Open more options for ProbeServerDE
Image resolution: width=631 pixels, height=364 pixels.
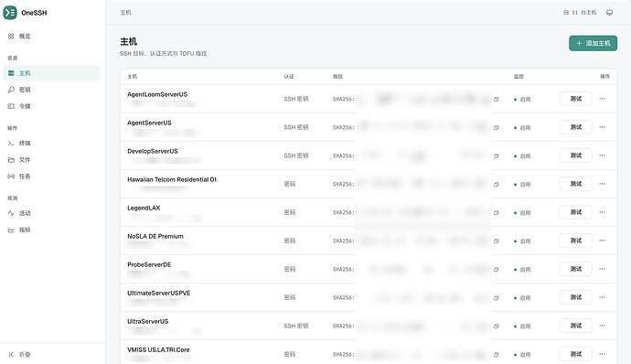(x=602, y=269)
